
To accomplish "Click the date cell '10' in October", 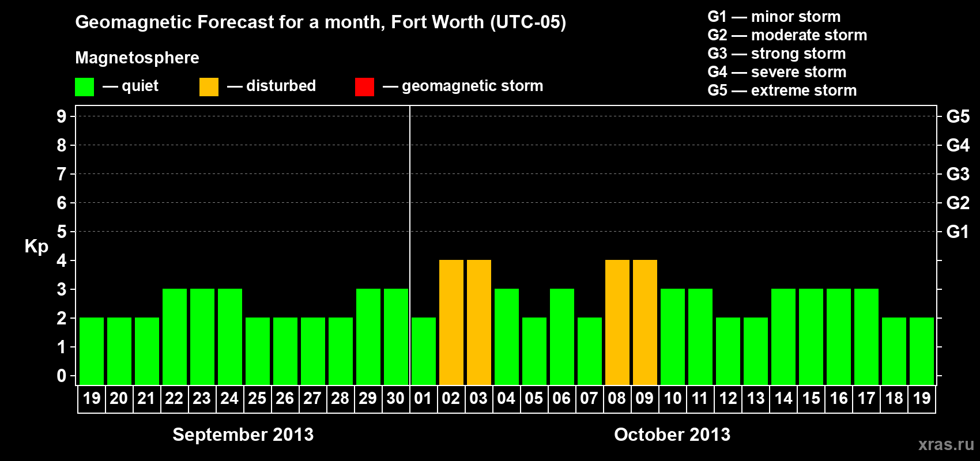I will click(x=672, y=399).
